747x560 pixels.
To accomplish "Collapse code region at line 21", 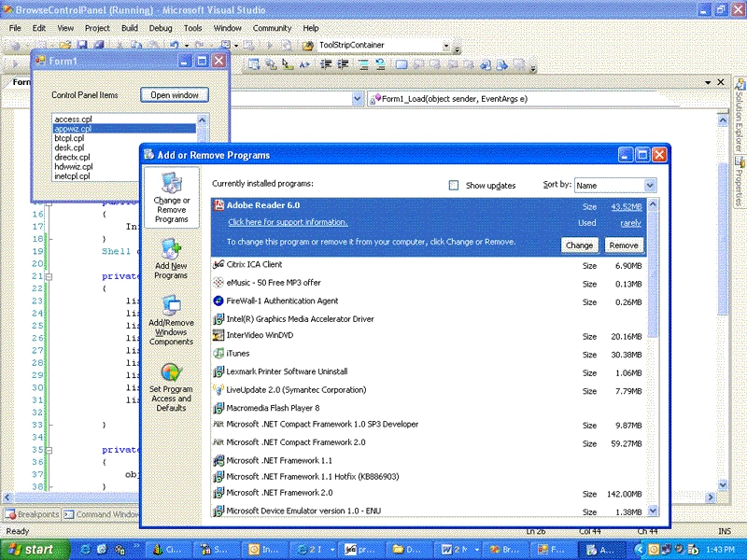I will click(49, 276).
